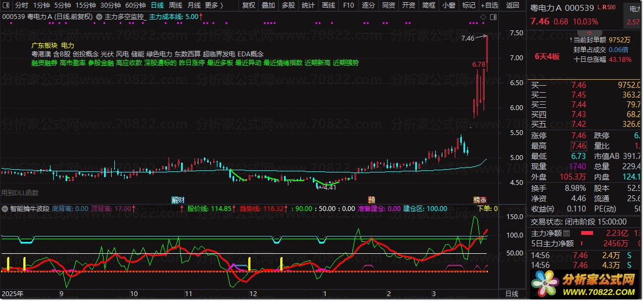Add stock via +自选 button

pyautogui.click(x=488, y=5)
